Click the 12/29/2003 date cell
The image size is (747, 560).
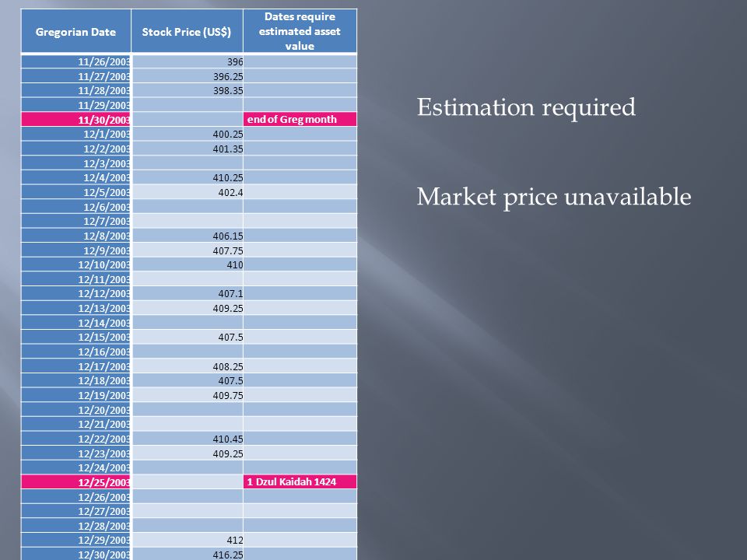coord(75,540)
